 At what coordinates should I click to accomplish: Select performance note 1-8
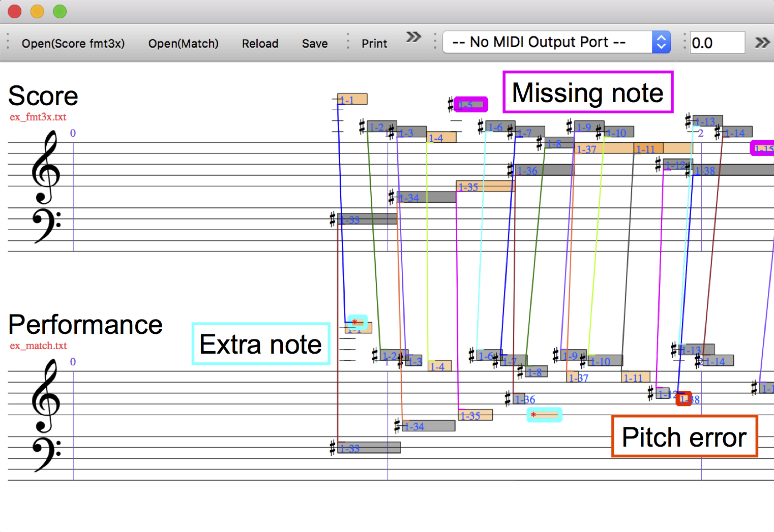click(537, 371)
